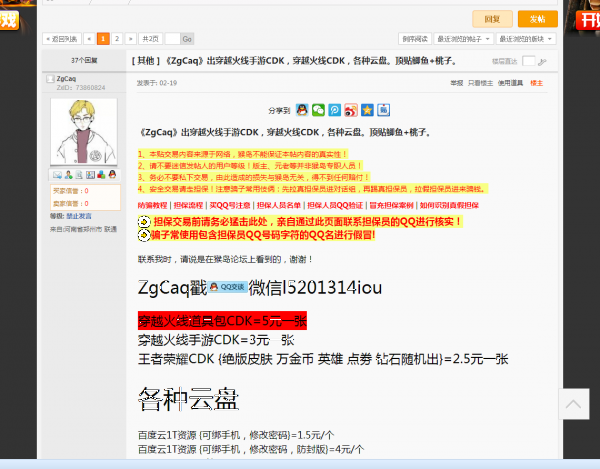Click 穿越火线手游CDK=3元一张 line
The height and width of the screenshot is (469, 600).
pos(216,340)
